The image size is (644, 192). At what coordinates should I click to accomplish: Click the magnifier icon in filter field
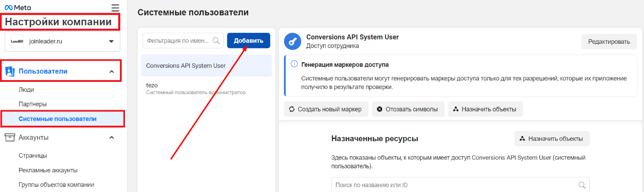(x=217, y=41)
